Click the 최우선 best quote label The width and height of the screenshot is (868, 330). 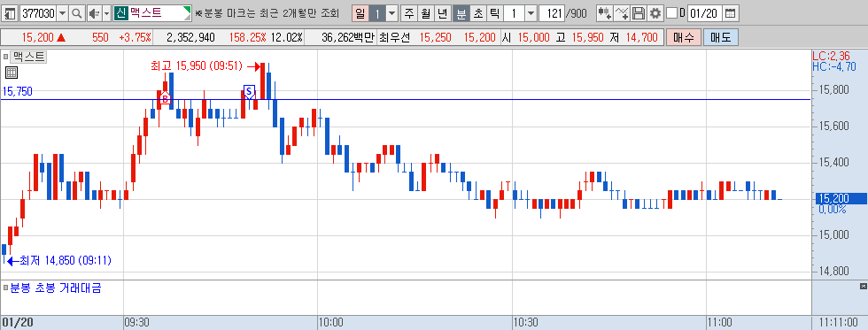(395, 38)
